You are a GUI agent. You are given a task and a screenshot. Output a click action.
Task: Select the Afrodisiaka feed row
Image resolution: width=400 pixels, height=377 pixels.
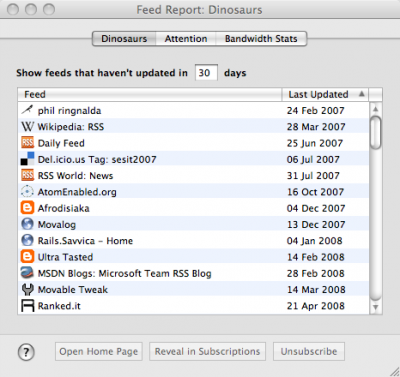pos(194,208)
